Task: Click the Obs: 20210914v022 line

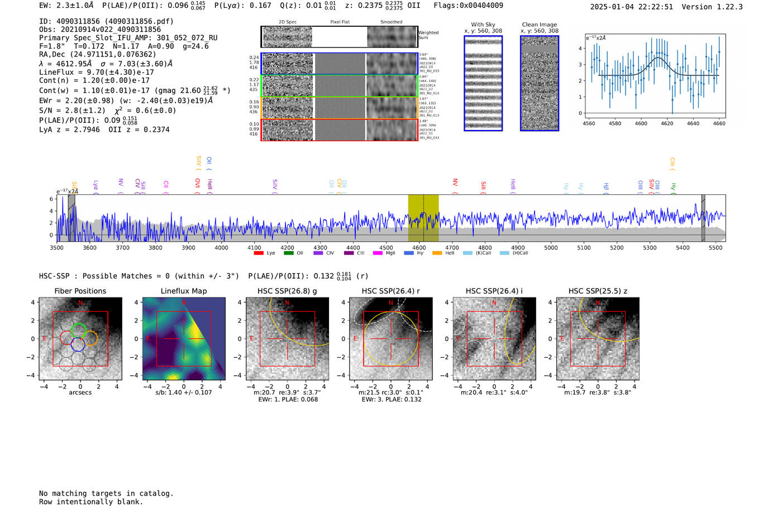Action: click(100, 30)
